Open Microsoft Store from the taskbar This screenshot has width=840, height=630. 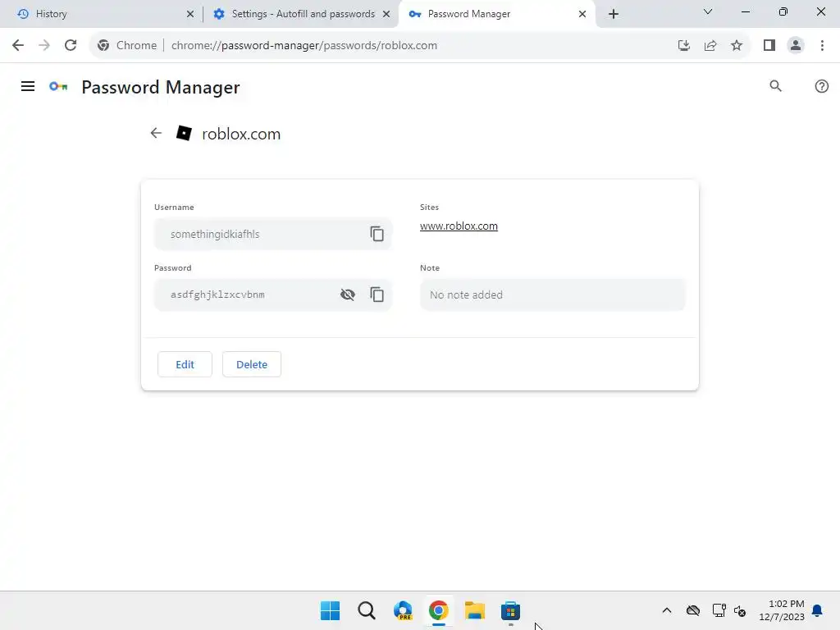[510, 610]
